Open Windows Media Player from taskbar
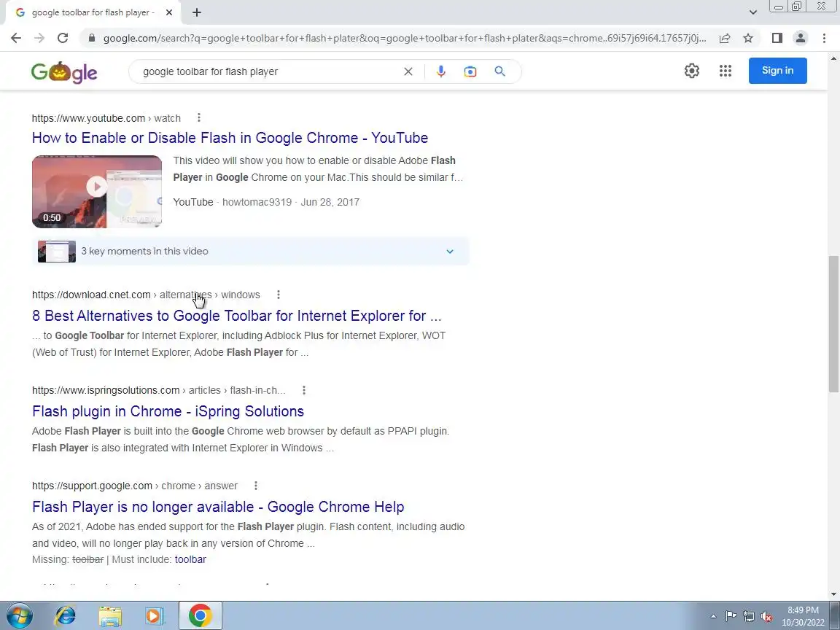This screenshot has height=630, width=840. point(155,615)
